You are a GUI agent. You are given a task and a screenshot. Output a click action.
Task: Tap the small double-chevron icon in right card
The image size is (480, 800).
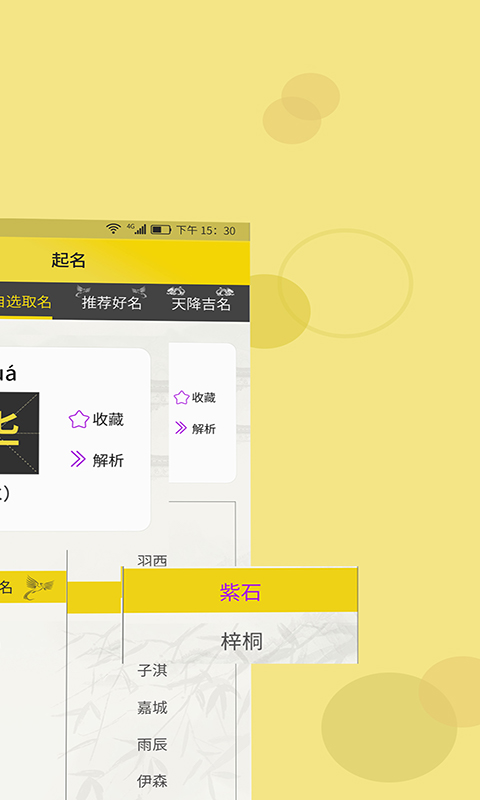(181, 428)
